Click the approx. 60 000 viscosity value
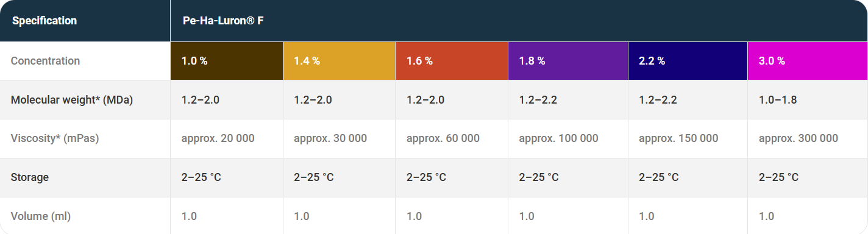This screenshot has height=234, width=868. [x=443, y=139]
